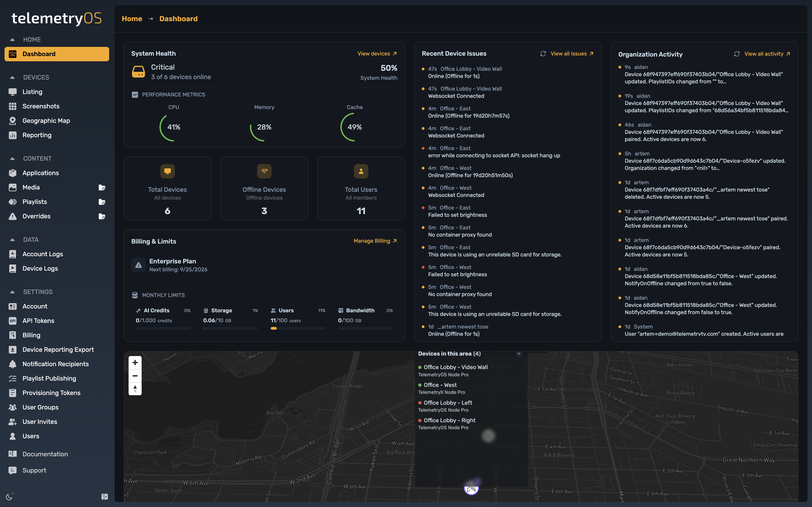This screenshot has height=507, width=812.
Task: Select Office Lobby - Left in map popup
Action: point(448,403)
